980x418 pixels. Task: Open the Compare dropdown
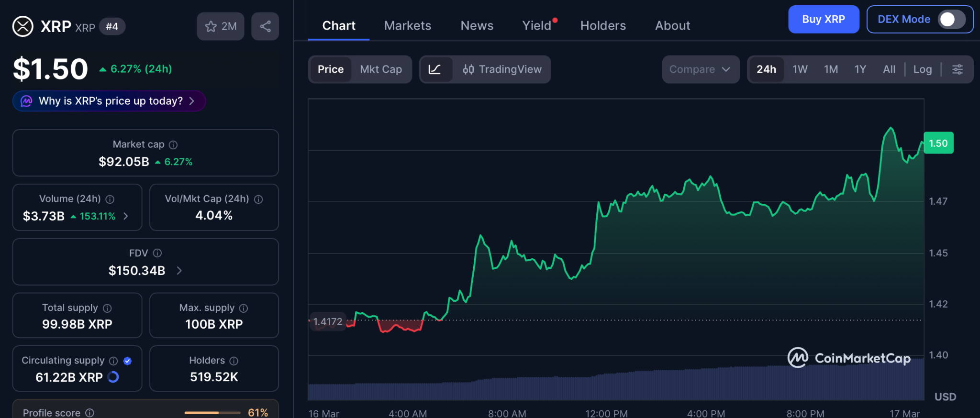(700, 69)
